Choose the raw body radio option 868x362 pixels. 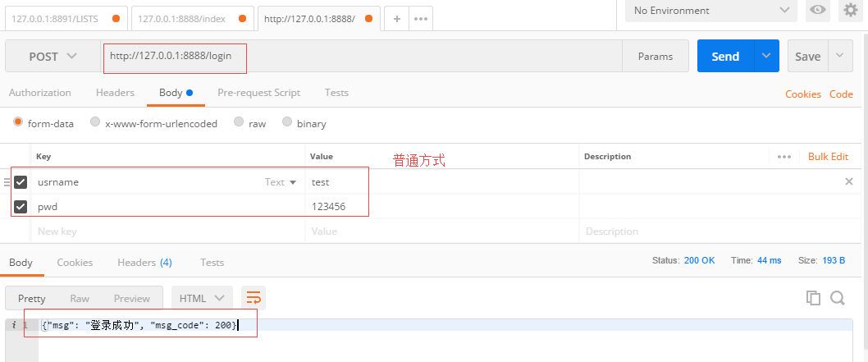click(x=239, y=123)
